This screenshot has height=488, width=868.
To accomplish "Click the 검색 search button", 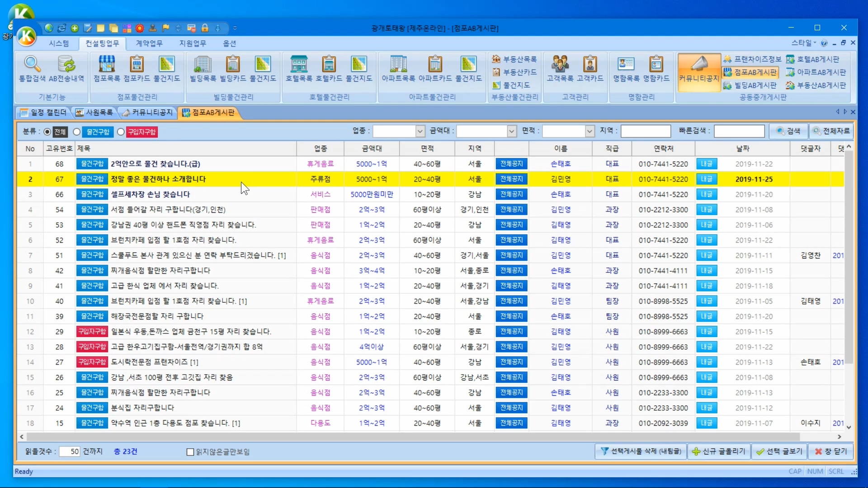I will tap(788, 131).
